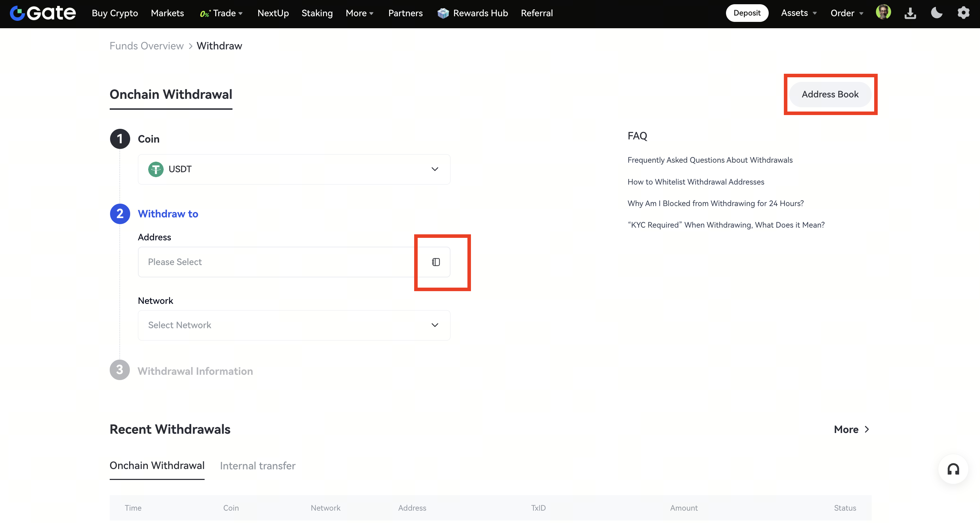Open the user profile avatar

pyautogui.click(x=883, y=13)
